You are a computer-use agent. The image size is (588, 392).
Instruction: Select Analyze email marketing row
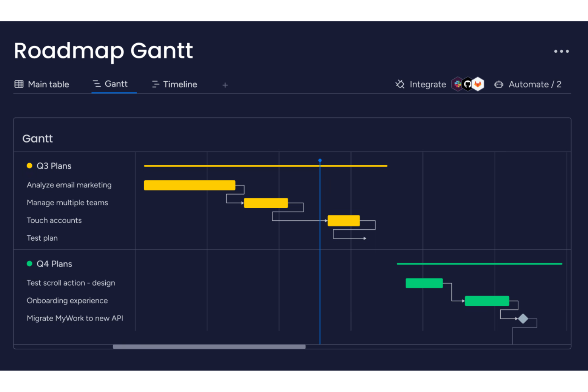tap(69, 185)
